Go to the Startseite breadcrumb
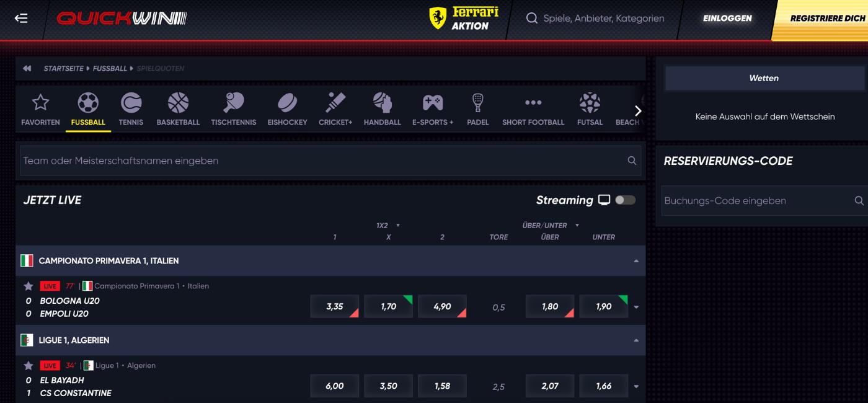 tap(63, 68)
